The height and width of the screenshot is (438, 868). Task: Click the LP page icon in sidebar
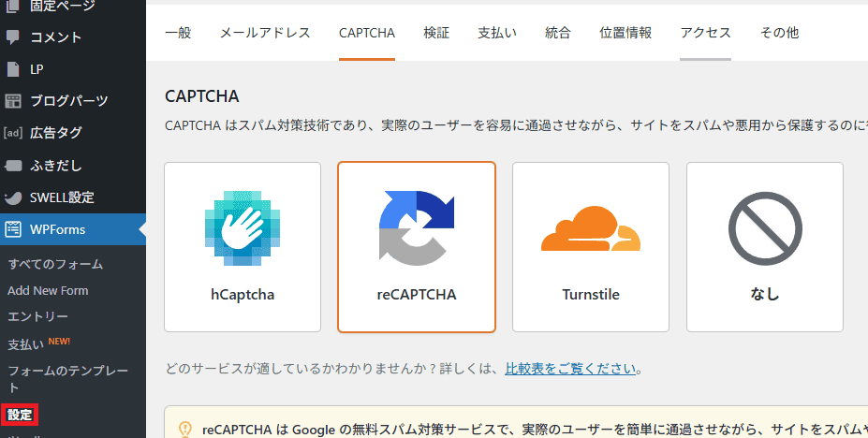[13, 69]
